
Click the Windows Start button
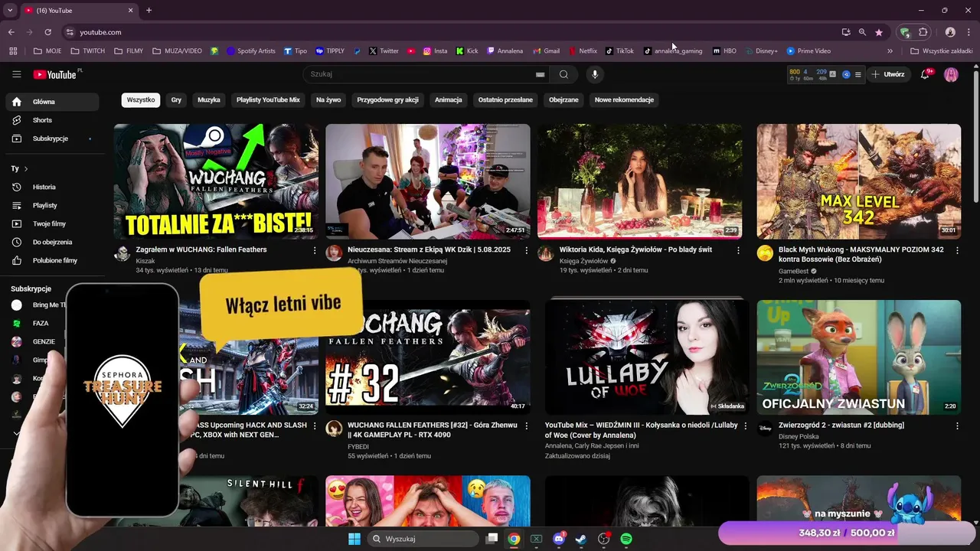[x=354, y=539]
